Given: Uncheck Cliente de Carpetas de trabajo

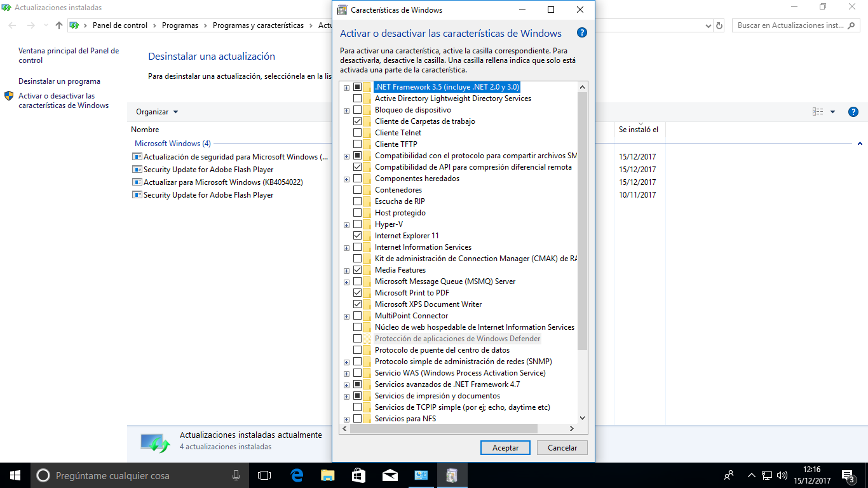Looking at the screenshot, I should coord(357,121).
